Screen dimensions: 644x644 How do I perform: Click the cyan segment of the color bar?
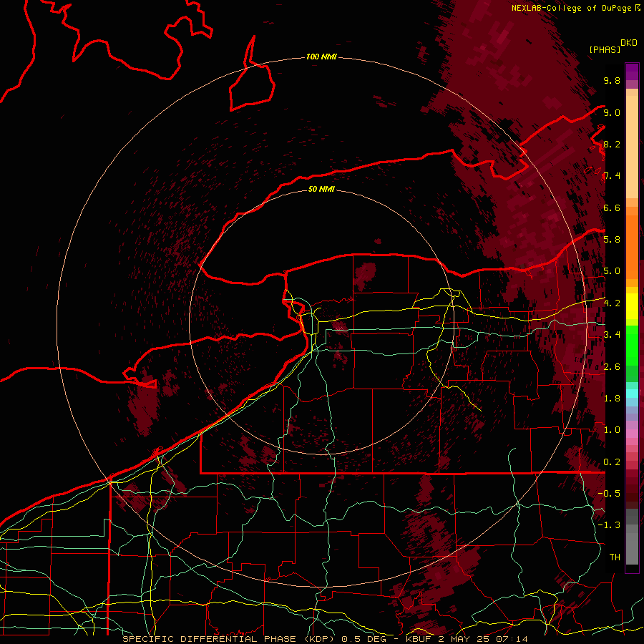click(632, 394)
